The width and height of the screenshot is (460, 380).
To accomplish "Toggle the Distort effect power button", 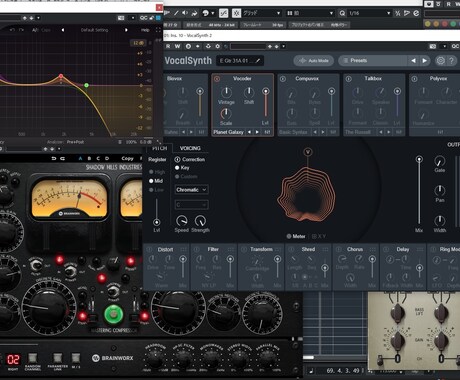I will point(149,249).
